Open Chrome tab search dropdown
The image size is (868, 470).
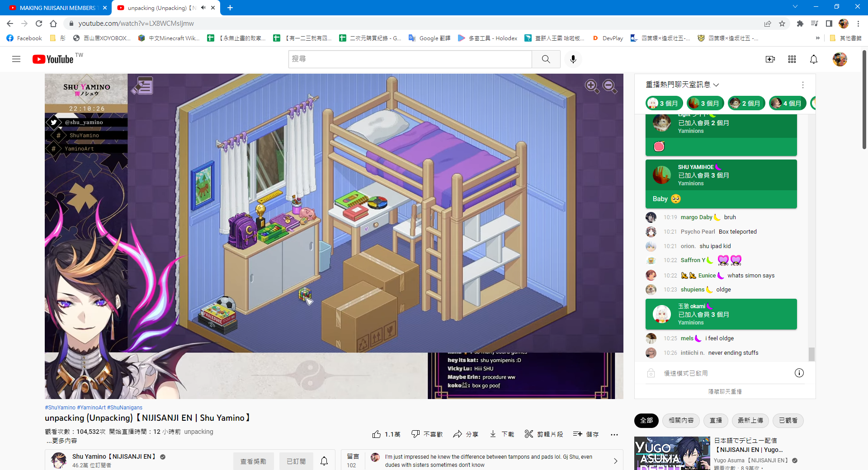point(795,7)
